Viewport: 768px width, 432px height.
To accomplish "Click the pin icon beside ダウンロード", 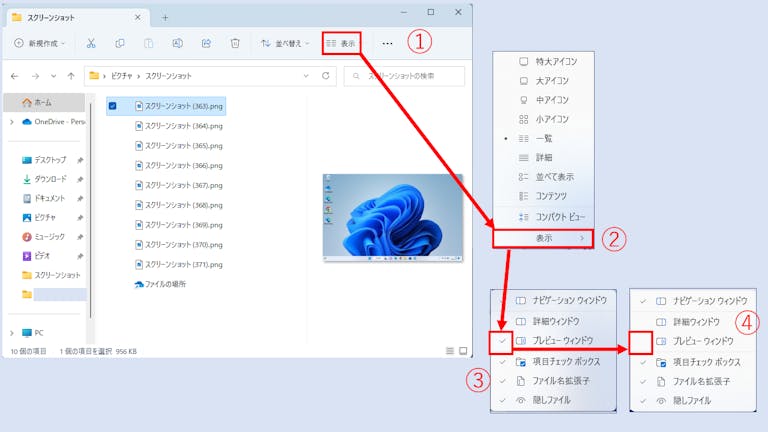I will 80,179.
